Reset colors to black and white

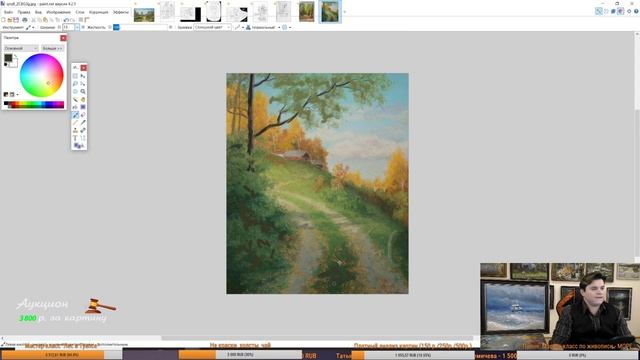coord(6,64)
